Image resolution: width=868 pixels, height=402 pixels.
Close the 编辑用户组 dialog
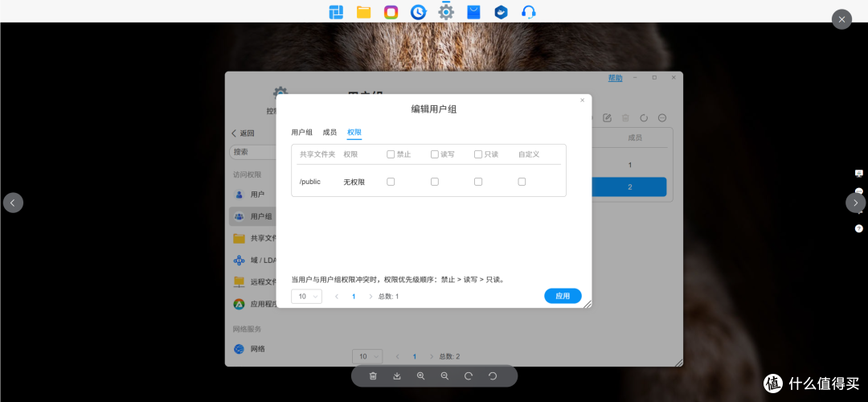pos(583,100)
